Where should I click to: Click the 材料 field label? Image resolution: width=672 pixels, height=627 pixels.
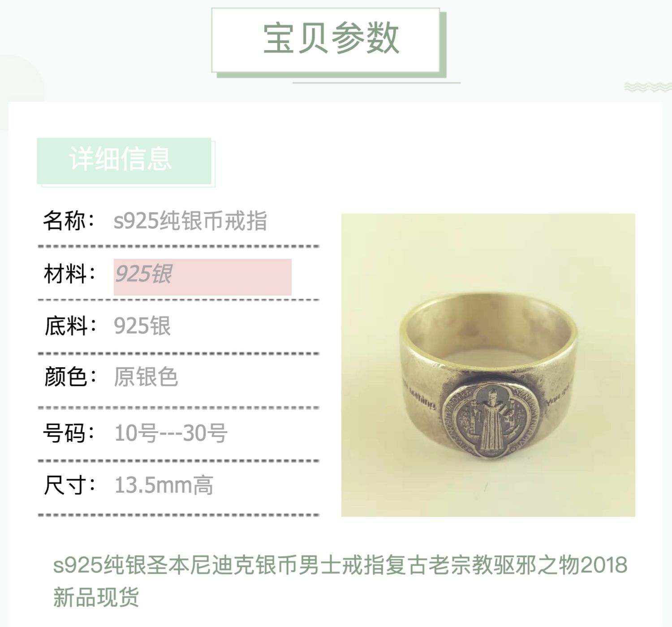click(x=69, y=274)
